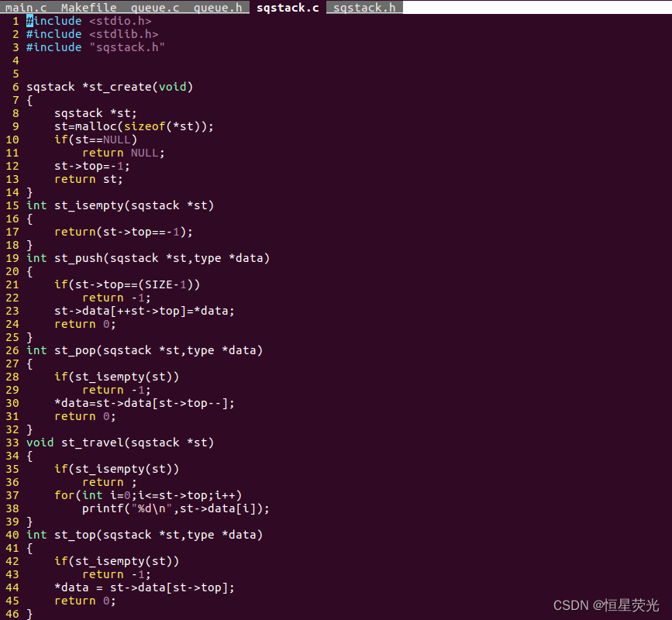Open the queue.h tab
Screen dimensions: 672x620
click(x=218, y=7)
